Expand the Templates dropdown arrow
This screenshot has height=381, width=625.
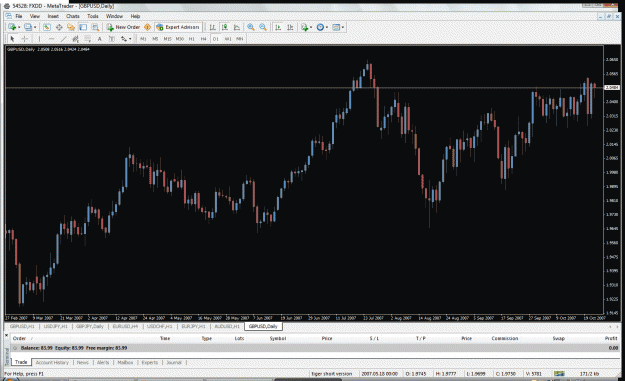[343, 27]
